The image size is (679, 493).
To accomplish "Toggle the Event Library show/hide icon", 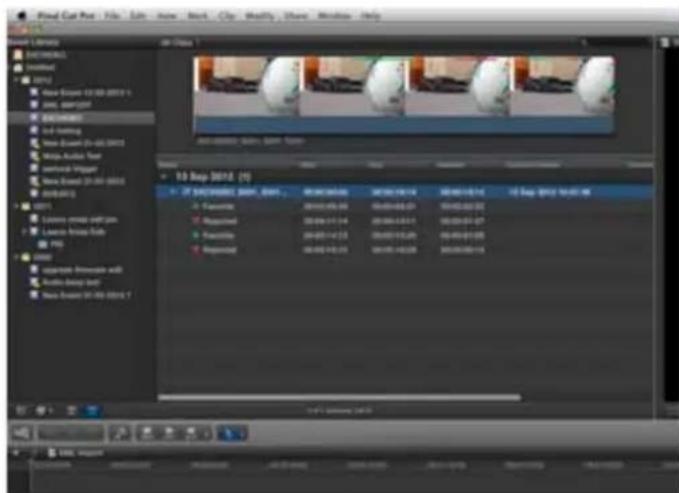I will coord(21,410).
